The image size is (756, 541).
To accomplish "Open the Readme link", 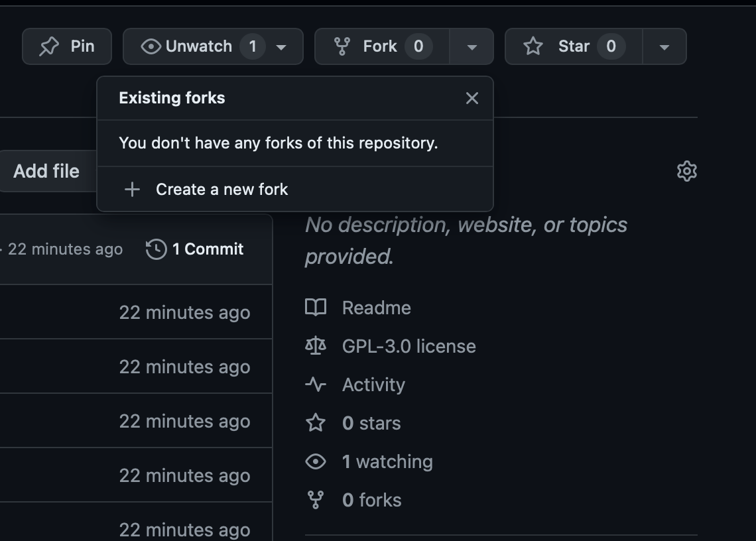I will (376, 308).
